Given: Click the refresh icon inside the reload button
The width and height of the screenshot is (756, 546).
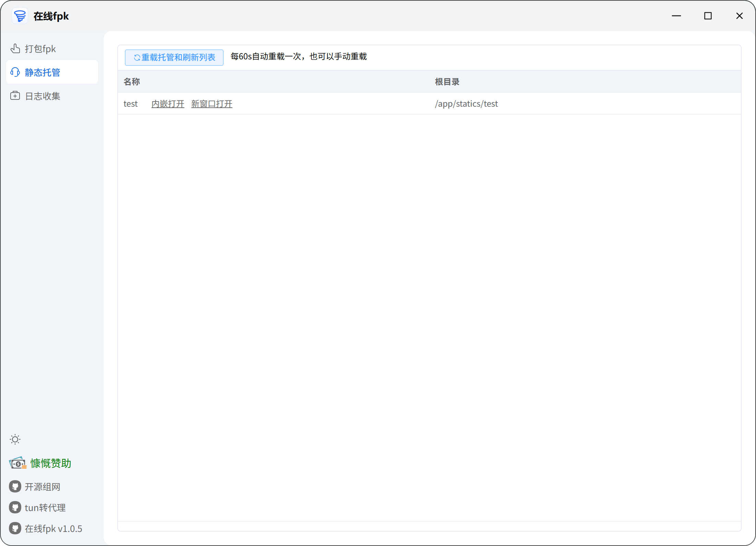Looking at the screenshot, I should coord(136,57).
